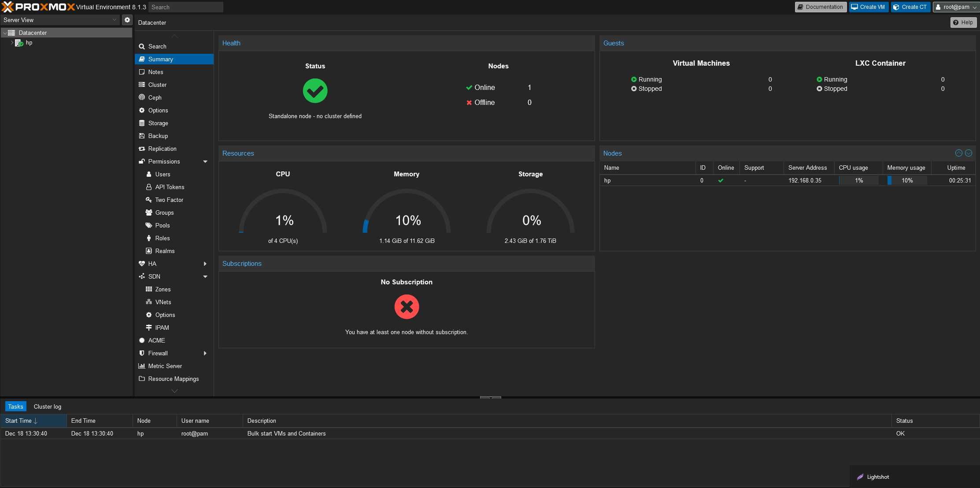
Task: Click the Datacenter tree icon
Action: pyautogui.click(x=11, y=33)
